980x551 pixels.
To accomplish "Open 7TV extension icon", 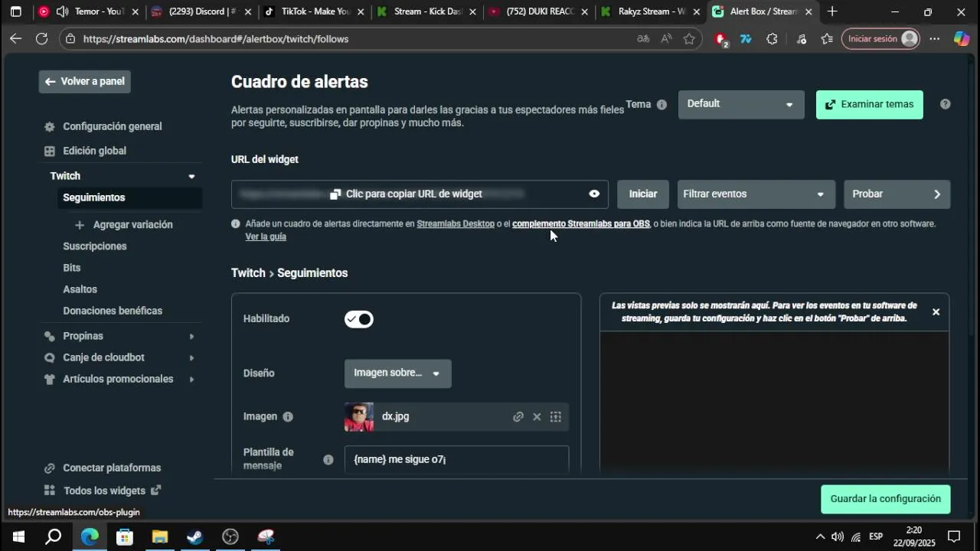I will click(x=746, y=39).
